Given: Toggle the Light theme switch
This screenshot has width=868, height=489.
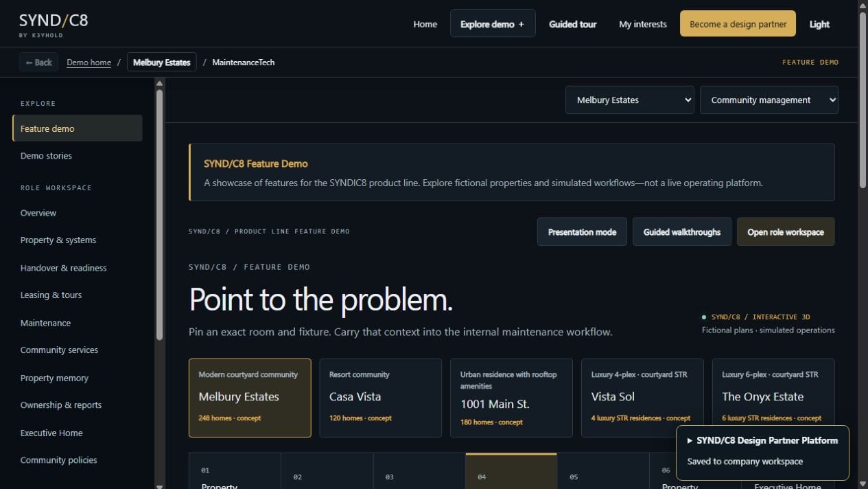Looking at the screenshot, I should pyautogui.click(x=819, y=24).
